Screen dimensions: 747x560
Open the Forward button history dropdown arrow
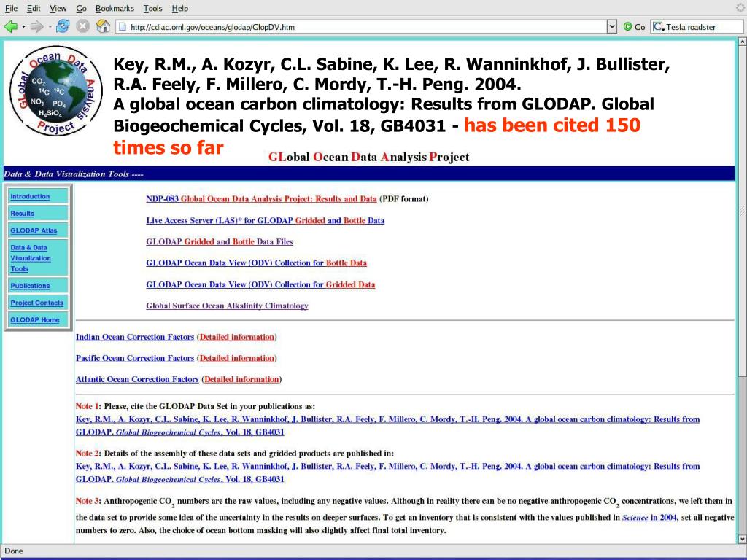pos(49,27)
